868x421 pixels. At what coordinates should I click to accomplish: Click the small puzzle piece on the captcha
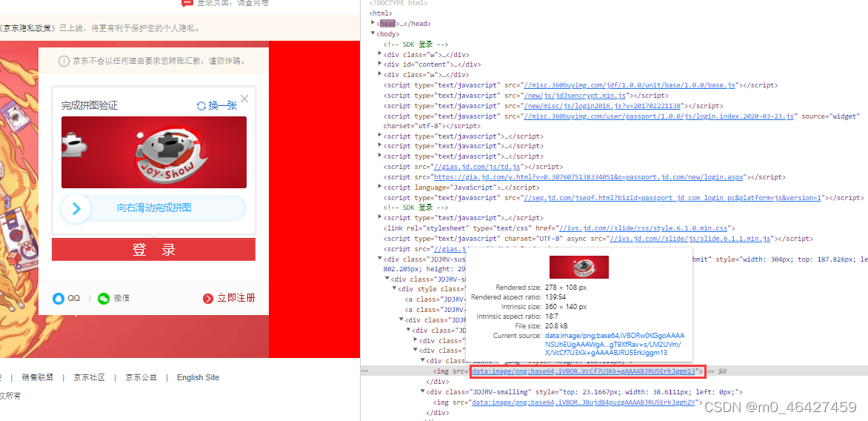74,145
